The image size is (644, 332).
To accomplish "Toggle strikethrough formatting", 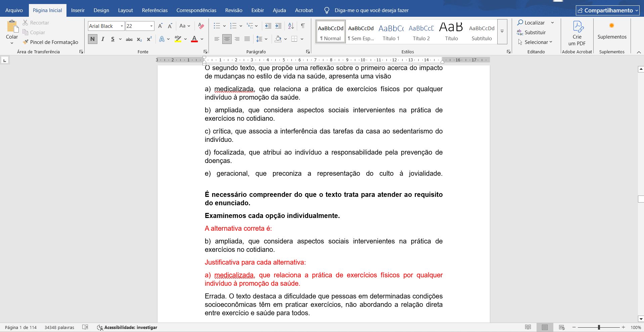I will point(129,39).
